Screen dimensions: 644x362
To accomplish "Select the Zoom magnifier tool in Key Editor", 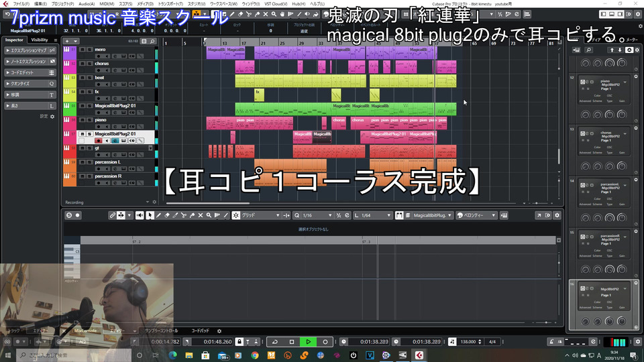I will coord(209,215).
